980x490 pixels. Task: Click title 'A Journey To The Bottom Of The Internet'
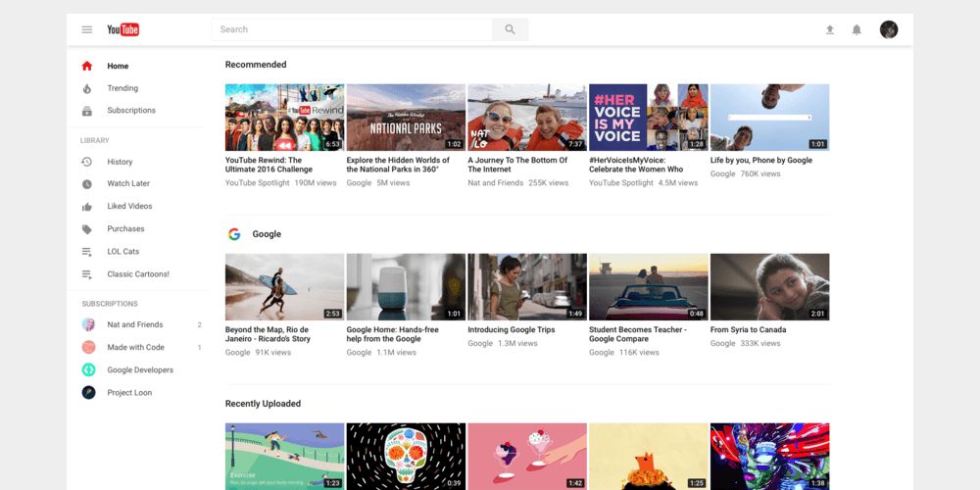pyautogui.click(x=517, y=165)
